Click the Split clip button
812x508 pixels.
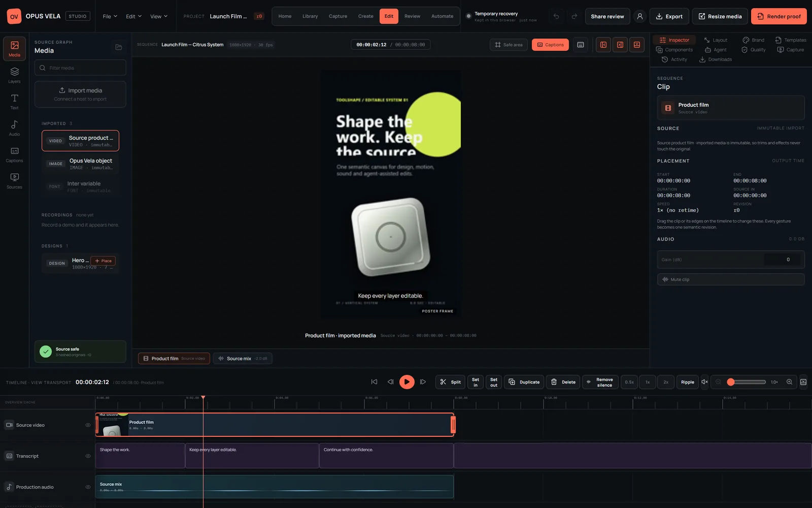[451, 382]
